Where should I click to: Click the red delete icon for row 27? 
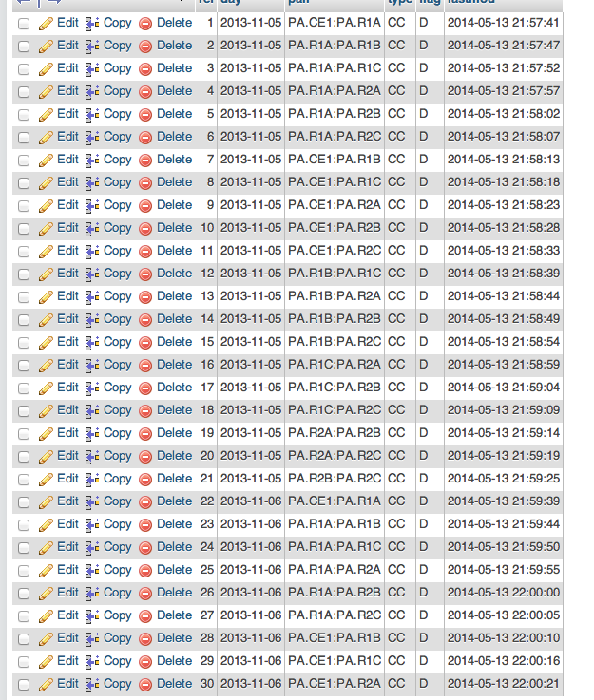click(145, 615)
